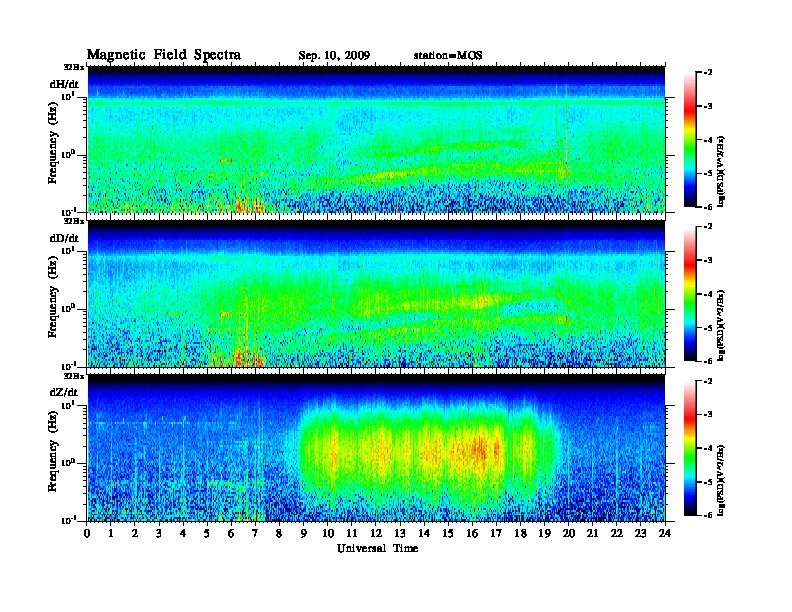Select the dD/dt panel label
The height and width of the screenshot is (612, 792).
pos(64,238)
